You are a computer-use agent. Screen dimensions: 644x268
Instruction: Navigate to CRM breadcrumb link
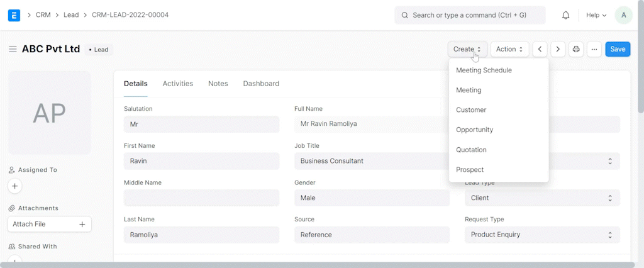coord(43,14)
